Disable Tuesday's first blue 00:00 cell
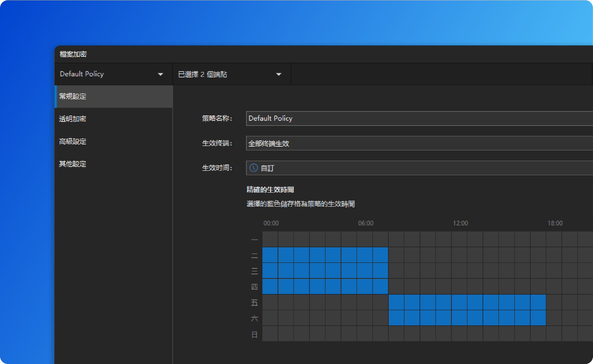 [270, 255]
